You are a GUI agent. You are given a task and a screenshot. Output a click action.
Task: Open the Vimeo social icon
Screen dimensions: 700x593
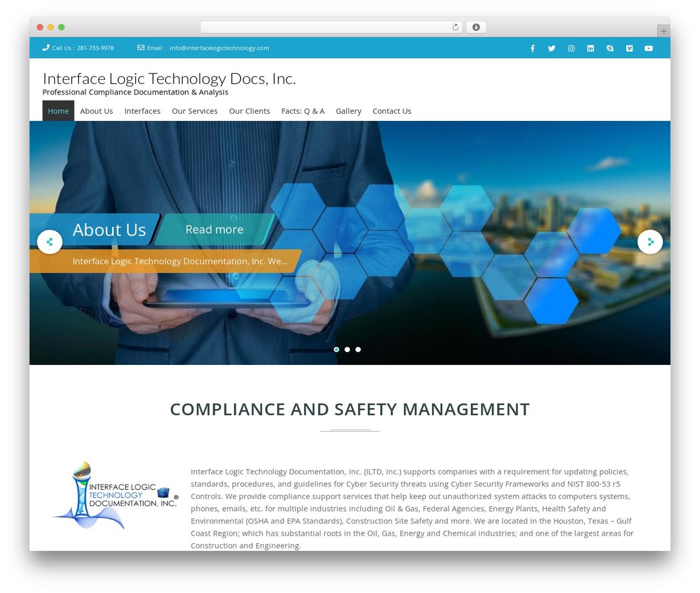(629, 48)
